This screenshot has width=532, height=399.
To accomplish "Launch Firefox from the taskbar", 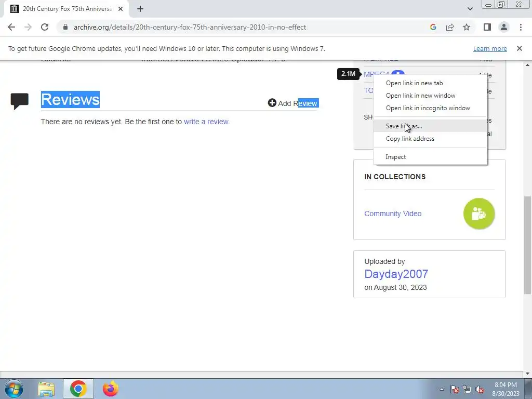I will click(x=111, y=389).
